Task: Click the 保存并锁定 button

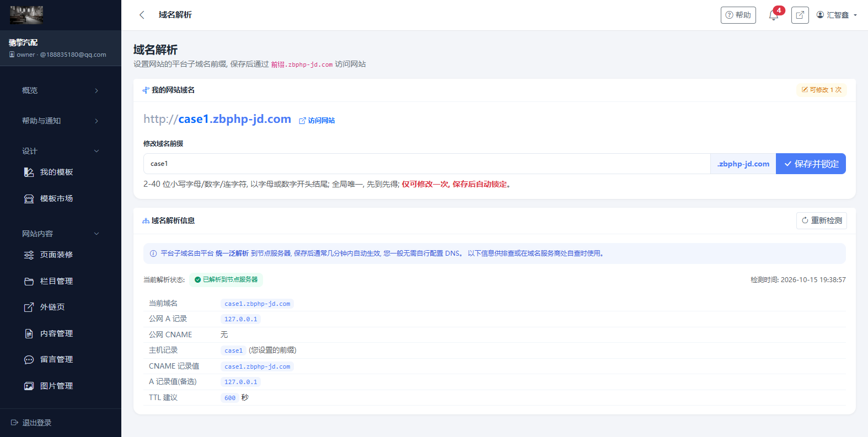Action: (811, 164)
